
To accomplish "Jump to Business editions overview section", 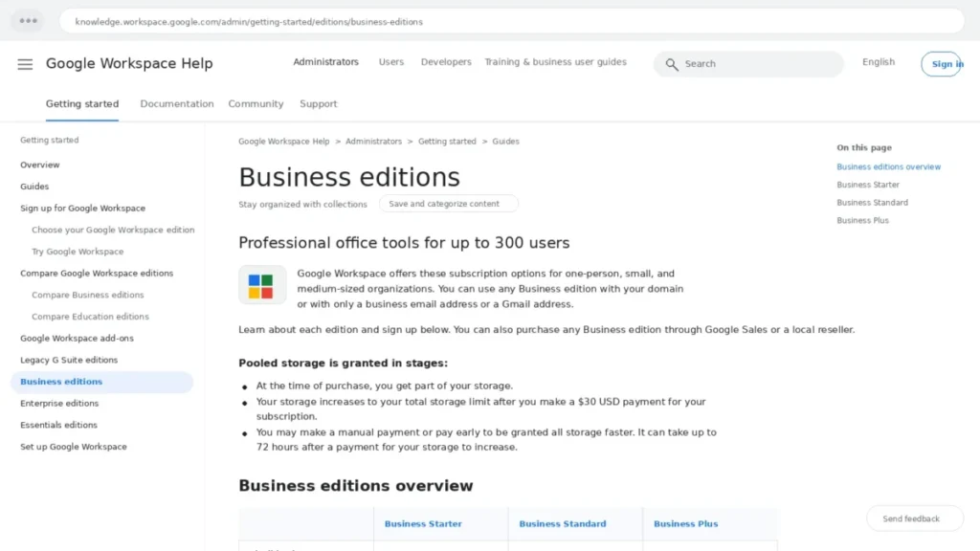I will point(889,166).
